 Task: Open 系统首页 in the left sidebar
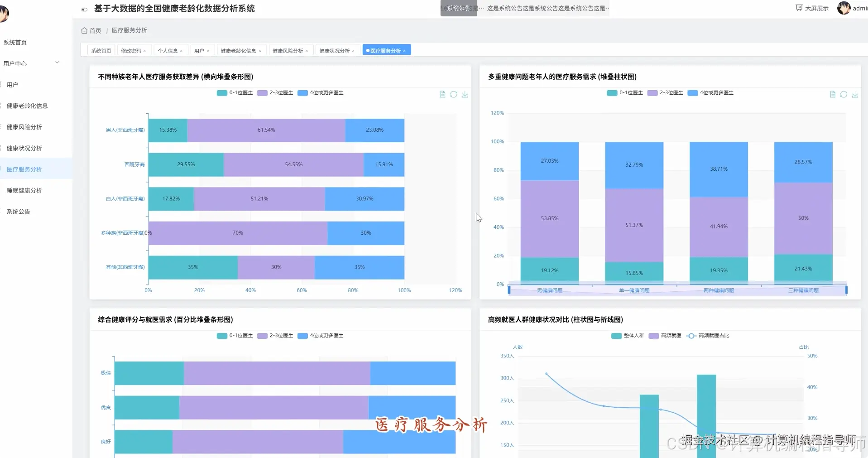(x=15, y=43)
